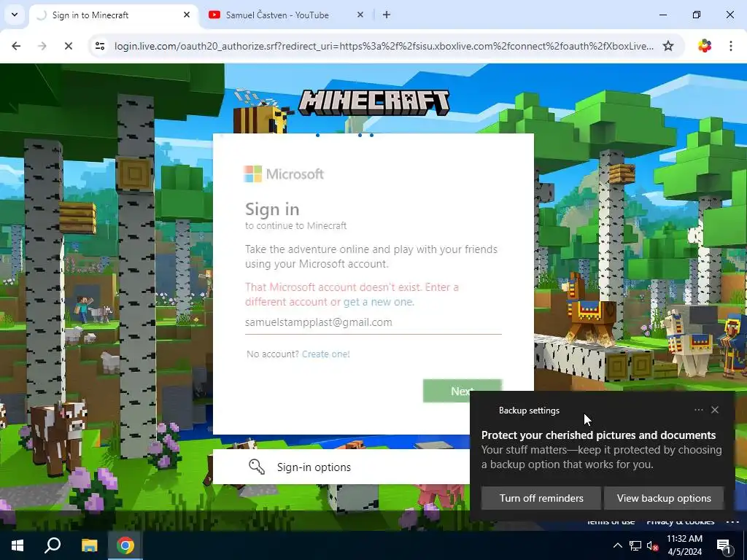
Task: Open Backup settings notification more options
Action: pyautogui.click(x=698, y=410)
